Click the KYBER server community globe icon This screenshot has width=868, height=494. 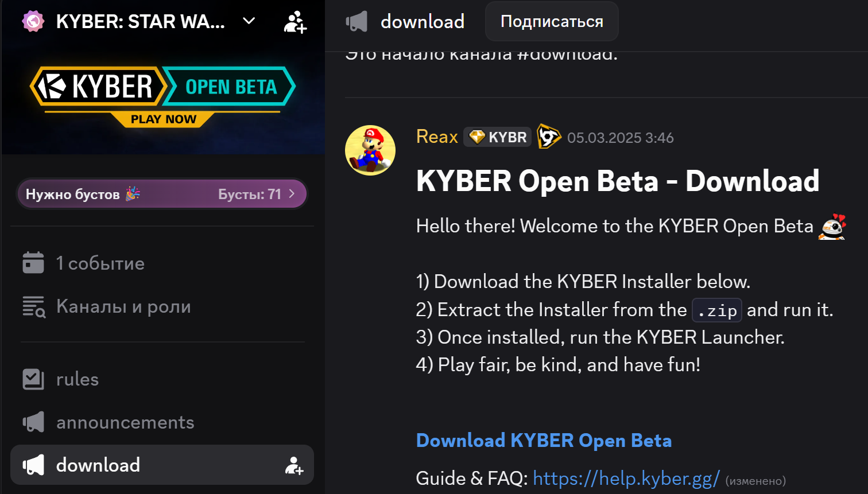(33, 22)
